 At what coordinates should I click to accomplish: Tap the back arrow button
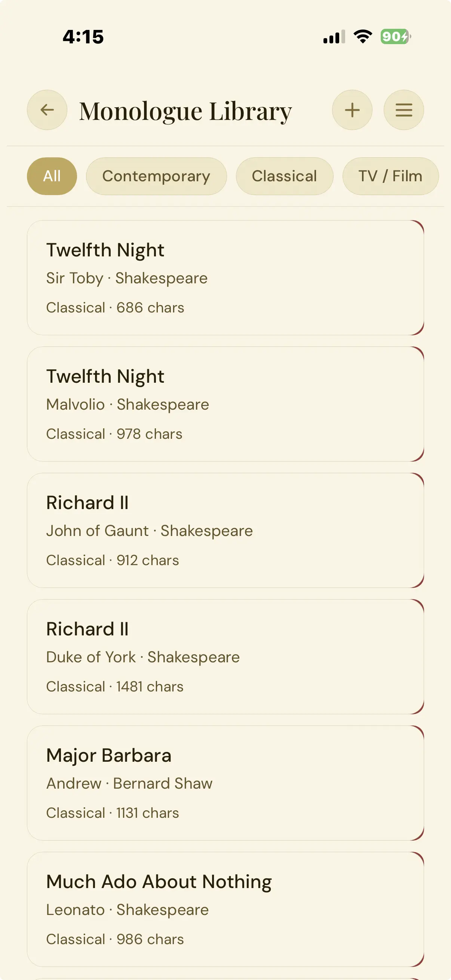pos(47,110)
